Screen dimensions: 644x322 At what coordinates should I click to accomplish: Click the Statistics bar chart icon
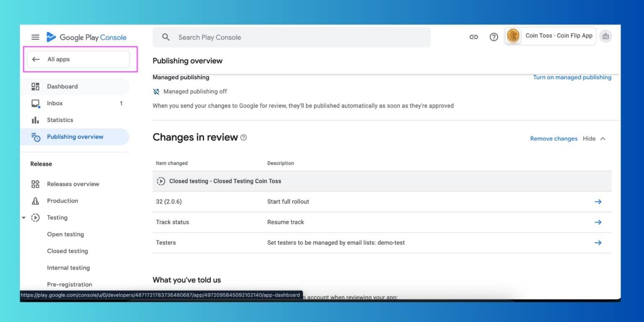(36, 120)
